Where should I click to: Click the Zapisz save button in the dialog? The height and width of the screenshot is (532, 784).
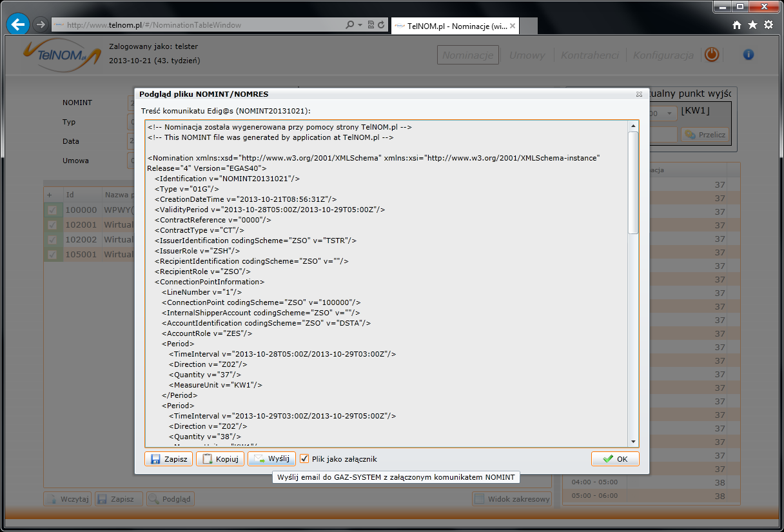pyautogui.click(x=168, y=459)
